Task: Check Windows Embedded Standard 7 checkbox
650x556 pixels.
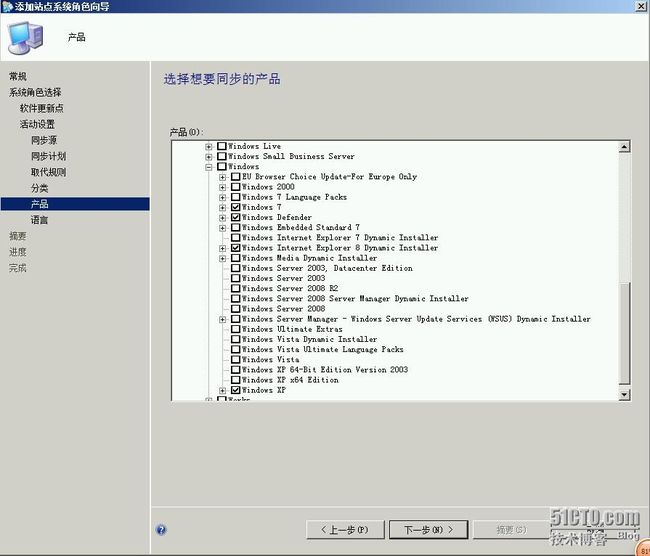Action: point(236,227)
